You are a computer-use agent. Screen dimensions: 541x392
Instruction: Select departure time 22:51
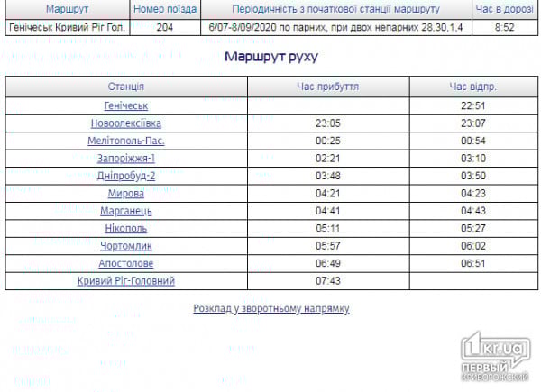(473, 105)
